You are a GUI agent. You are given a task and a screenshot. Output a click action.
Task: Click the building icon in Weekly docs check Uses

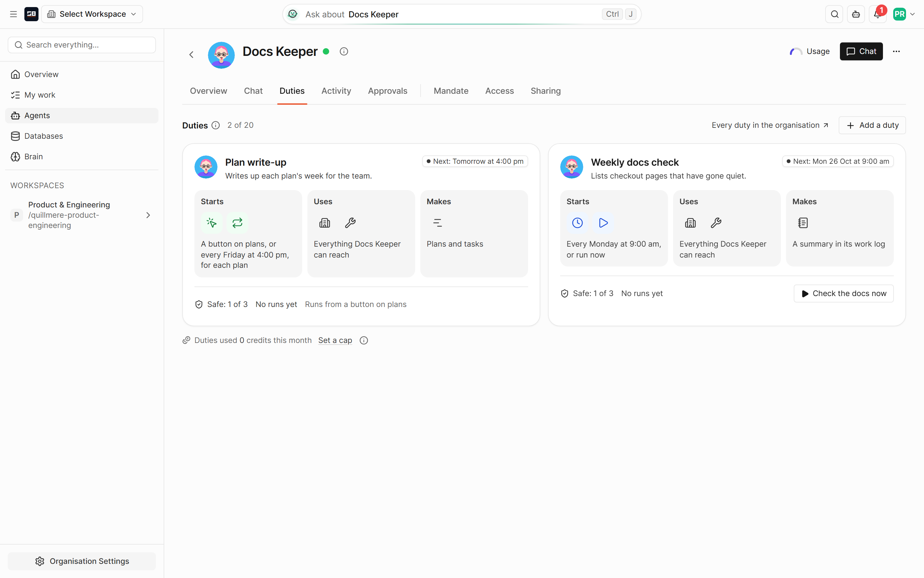tap(690, 223)
